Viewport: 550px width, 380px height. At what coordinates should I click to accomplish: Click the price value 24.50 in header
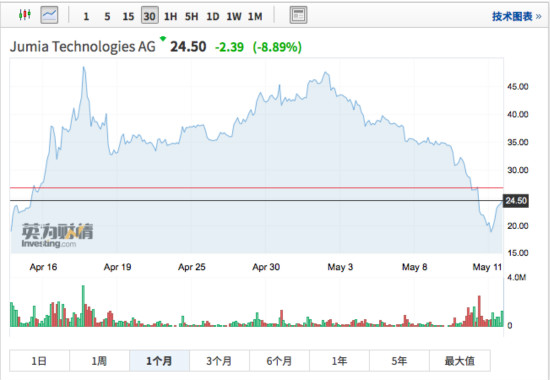188,47
